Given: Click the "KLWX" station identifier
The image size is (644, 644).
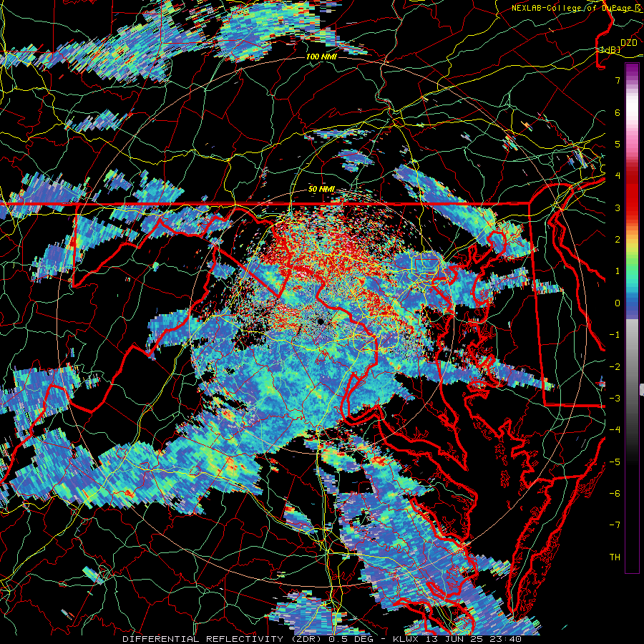Looking at the screenshot, I should [406, 639].
